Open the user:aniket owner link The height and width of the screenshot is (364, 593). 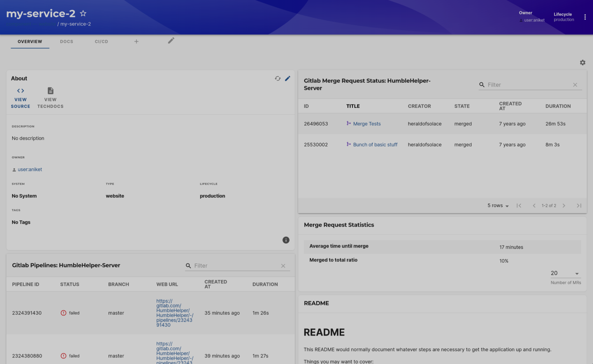click(x=30, y=169)
